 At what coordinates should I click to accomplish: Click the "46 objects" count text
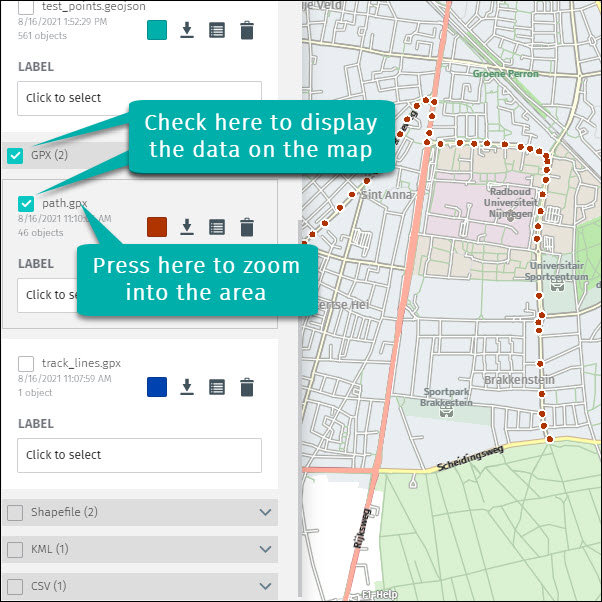click(x=40, y=233)
